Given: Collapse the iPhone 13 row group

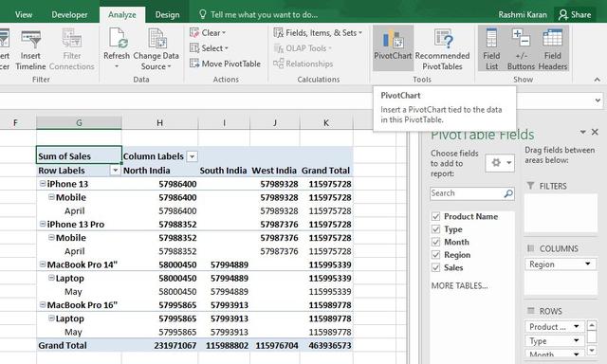Looking at the screenshot, I should 43,184.
